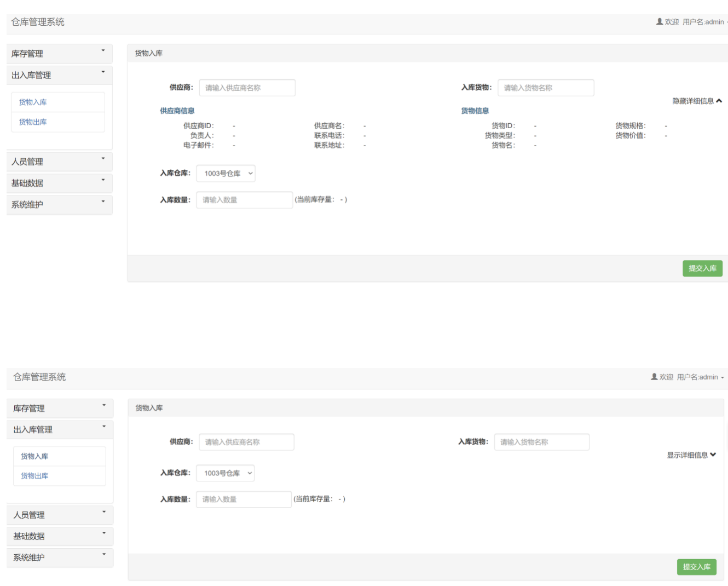
Task: Expand 库存管理 in top sidebar
Action: (59, 54)
